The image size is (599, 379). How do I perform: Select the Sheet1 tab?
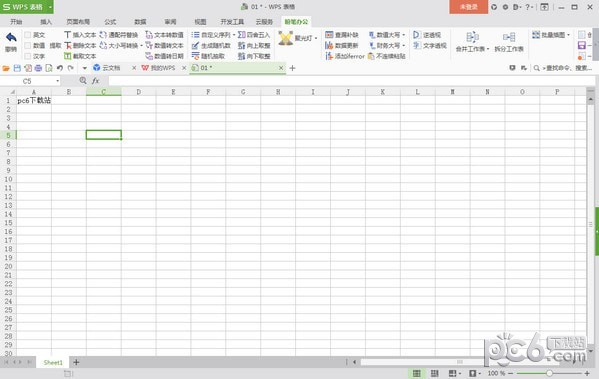tap(53, 362)
